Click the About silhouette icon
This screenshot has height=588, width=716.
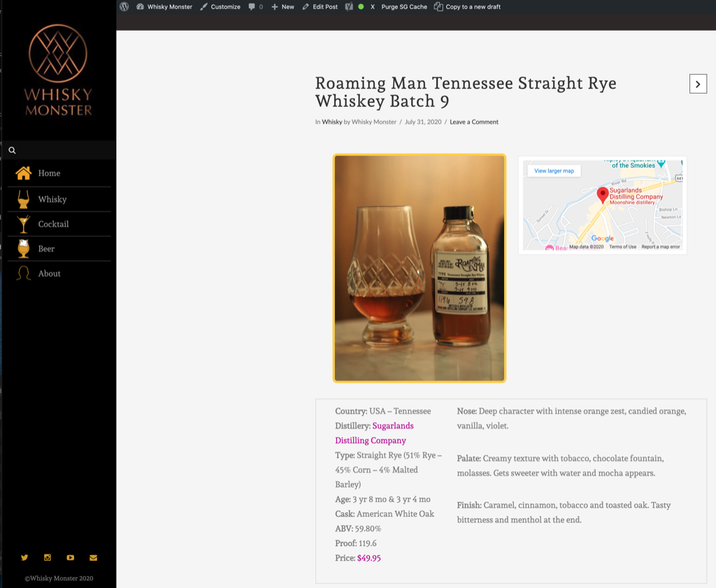pyautogui.click(x=23, y=273)
